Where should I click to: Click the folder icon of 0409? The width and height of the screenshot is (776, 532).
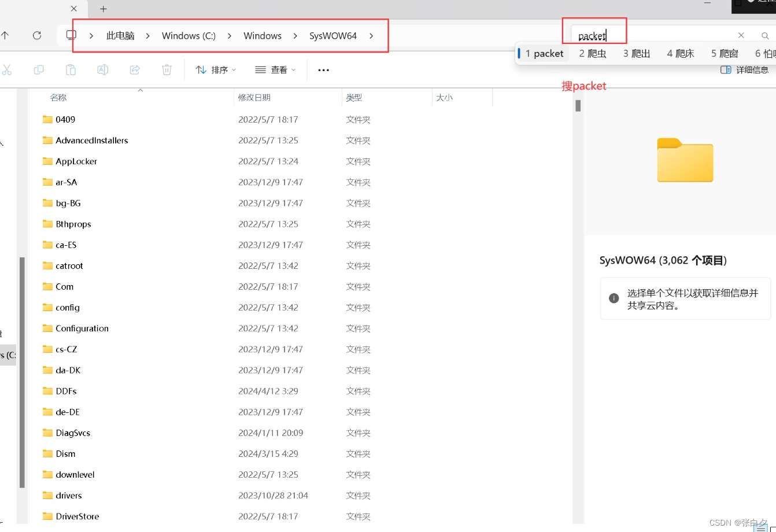click(x=47, y=119)
